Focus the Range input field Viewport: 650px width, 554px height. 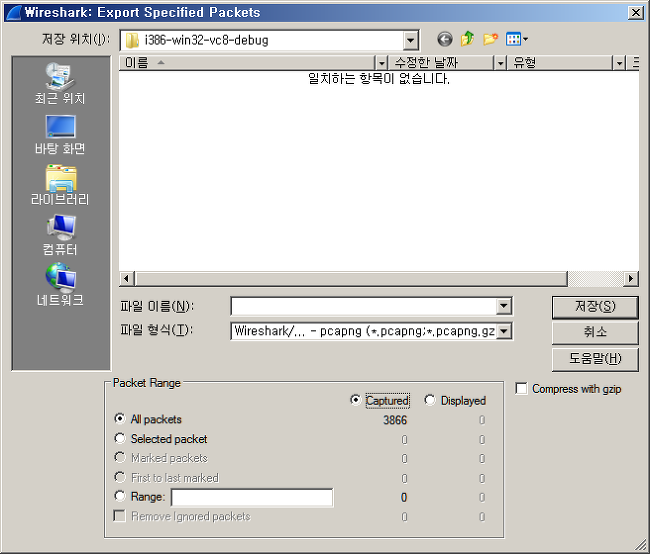(x=252, y=497)
